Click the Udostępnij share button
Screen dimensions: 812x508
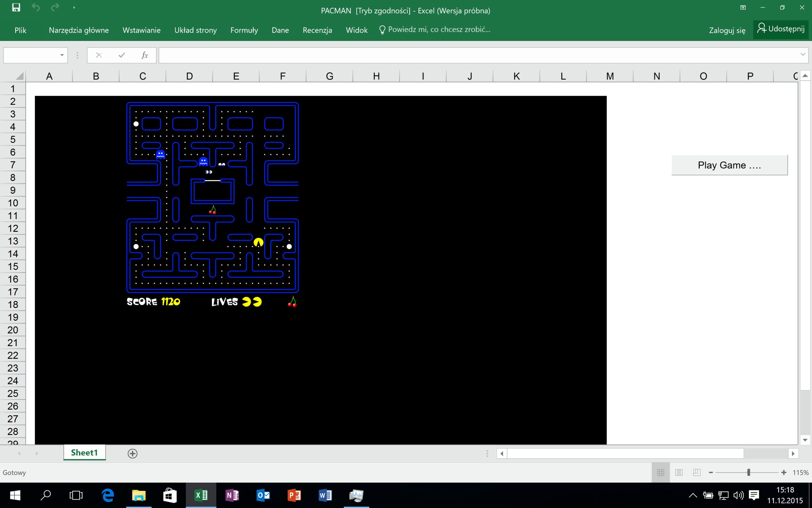[781, 29]
